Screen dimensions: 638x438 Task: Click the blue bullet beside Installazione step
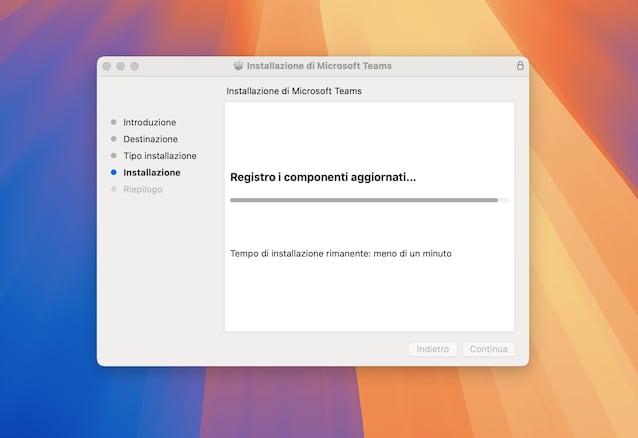114,173
